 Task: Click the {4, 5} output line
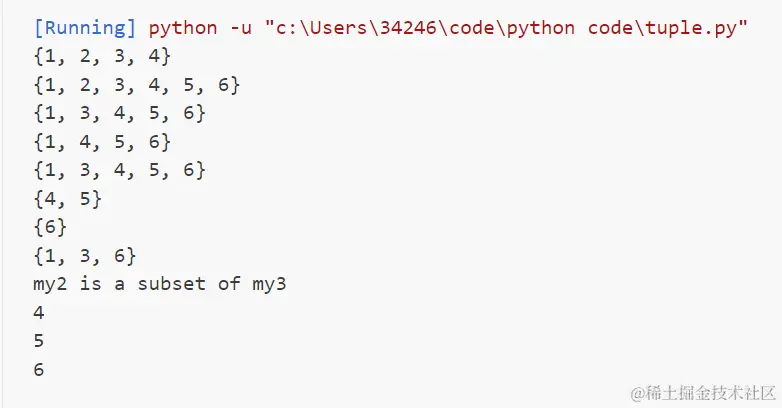pyautogui.click(x=67, y=199)
